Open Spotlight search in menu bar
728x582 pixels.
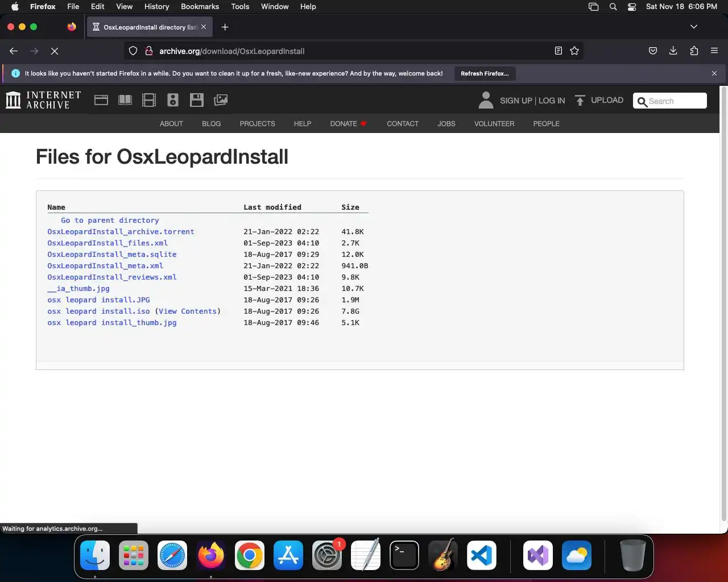coord(613,7)
